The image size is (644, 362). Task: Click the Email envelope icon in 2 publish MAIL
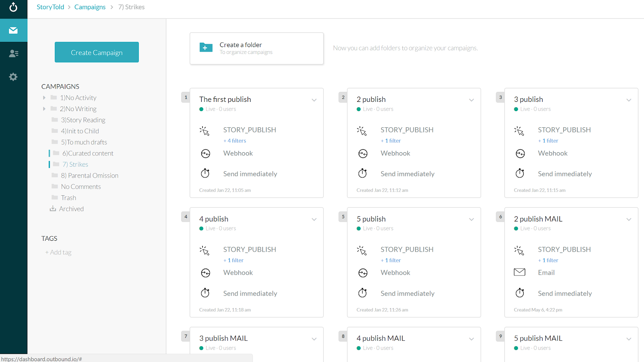520,272
